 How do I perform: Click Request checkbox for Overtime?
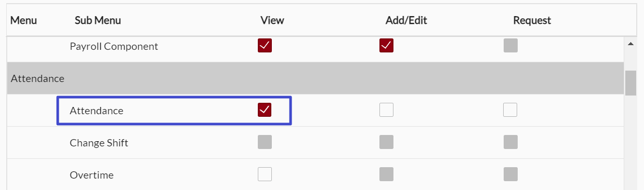(510, 174)
